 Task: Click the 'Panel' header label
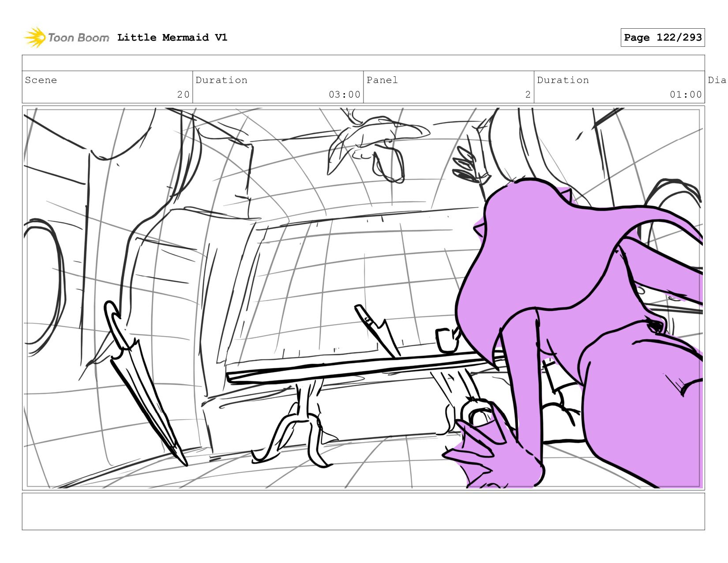[x=382, y=80]
